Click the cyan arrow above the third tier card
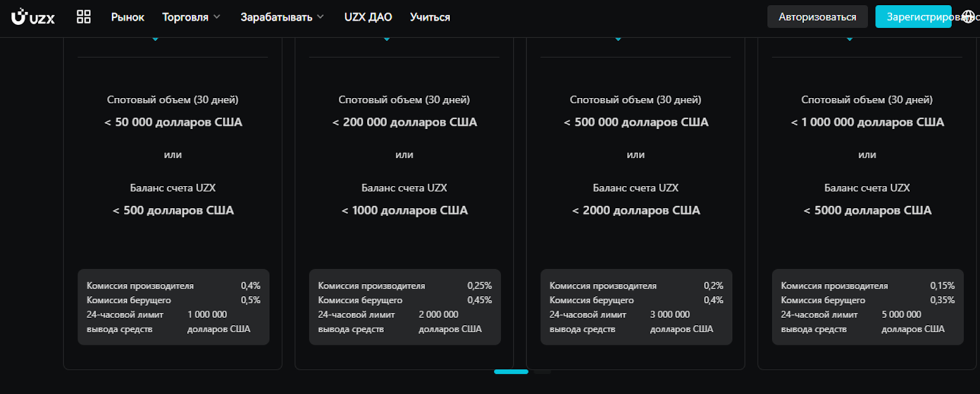The width and height of the screenshot is (980, 394). click(x=619, y=38)
